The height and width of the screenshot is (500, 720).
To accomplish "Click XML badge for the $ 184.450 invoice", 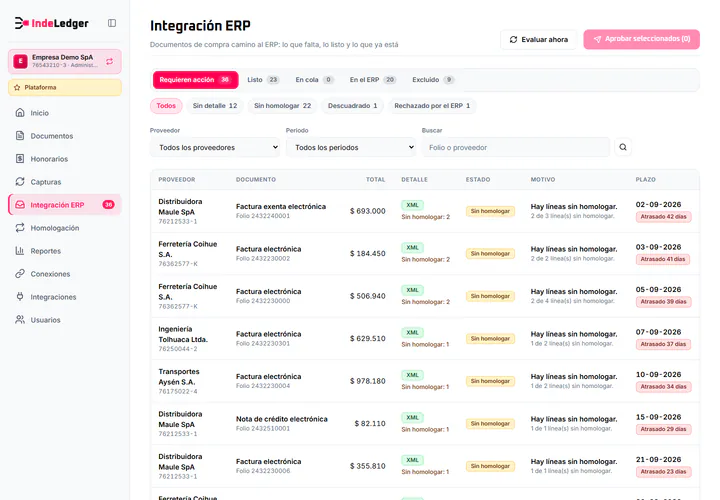I will 412,247.
